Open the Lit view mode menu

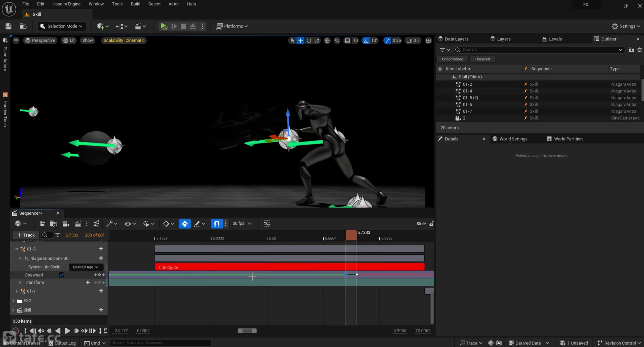pos(69,41)
